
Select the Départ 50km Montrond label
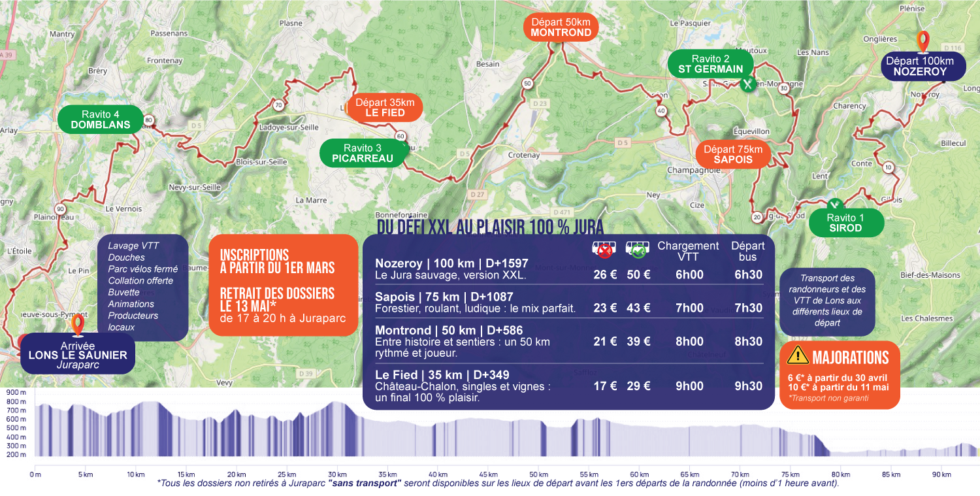point(561,27)
